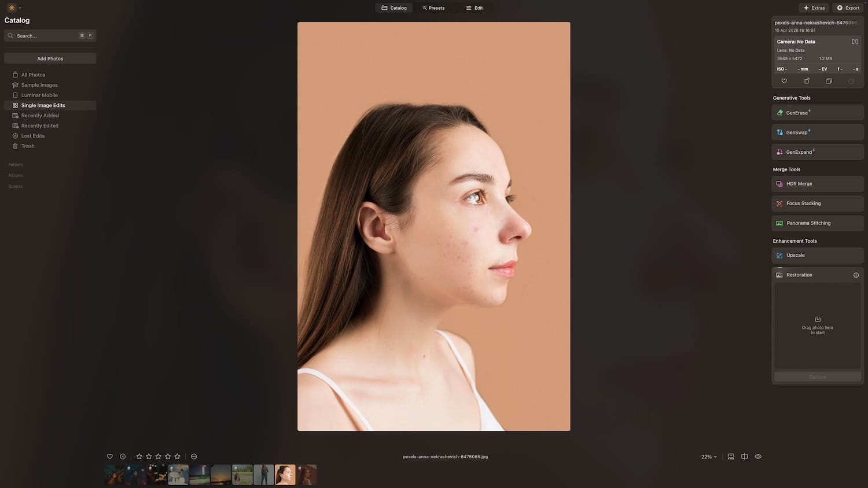Toggle the before/after compare view
The image size is (868, 488).
744,456
